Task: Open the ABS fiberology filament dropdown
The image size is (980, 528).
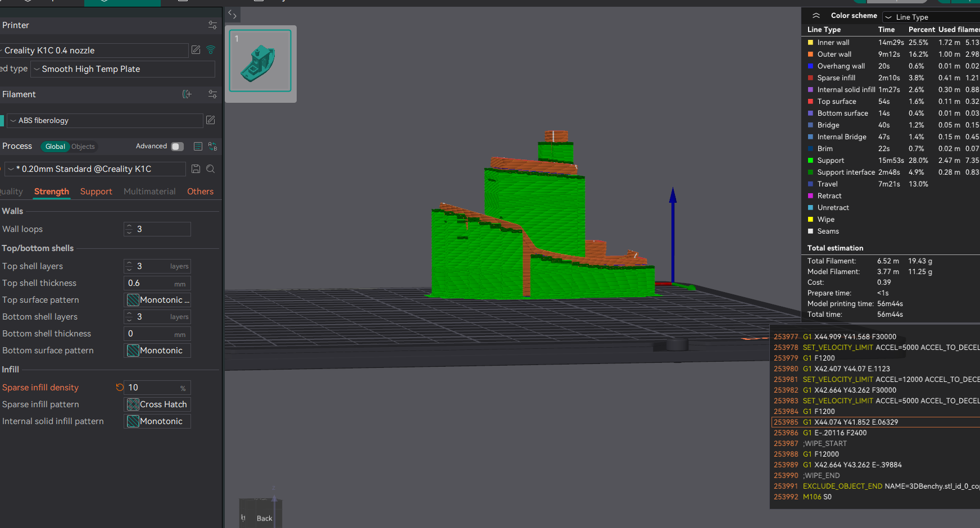Action: [105, 121]
